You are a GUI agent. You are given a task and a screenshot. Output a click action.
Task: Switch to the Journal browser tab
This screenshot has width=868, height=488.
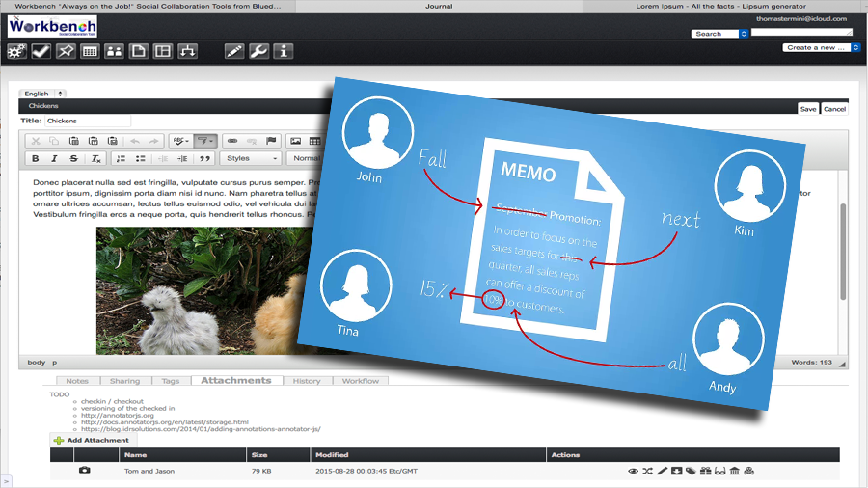(439, 6)
